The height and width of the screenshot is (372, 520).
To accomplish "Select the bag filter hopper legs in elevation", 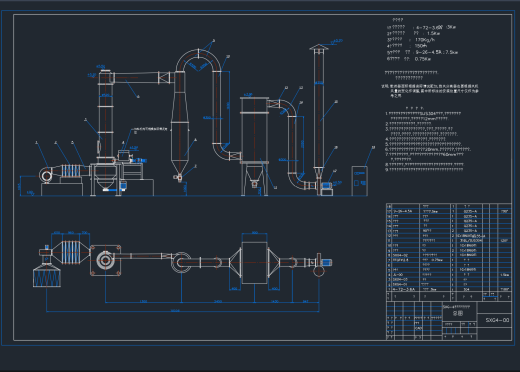I will click(254, 180).
